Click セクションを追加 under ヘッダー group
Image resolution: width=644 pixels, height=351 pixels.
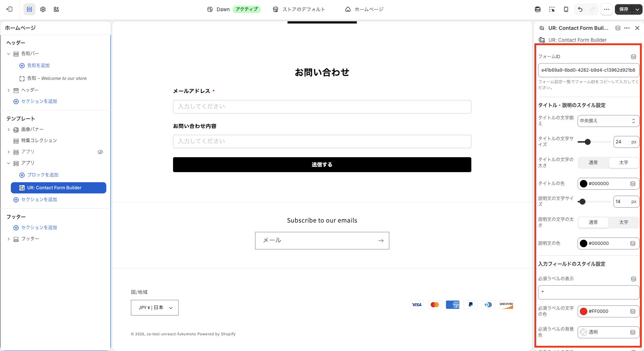pyautogui.click(x=39, y=102)
